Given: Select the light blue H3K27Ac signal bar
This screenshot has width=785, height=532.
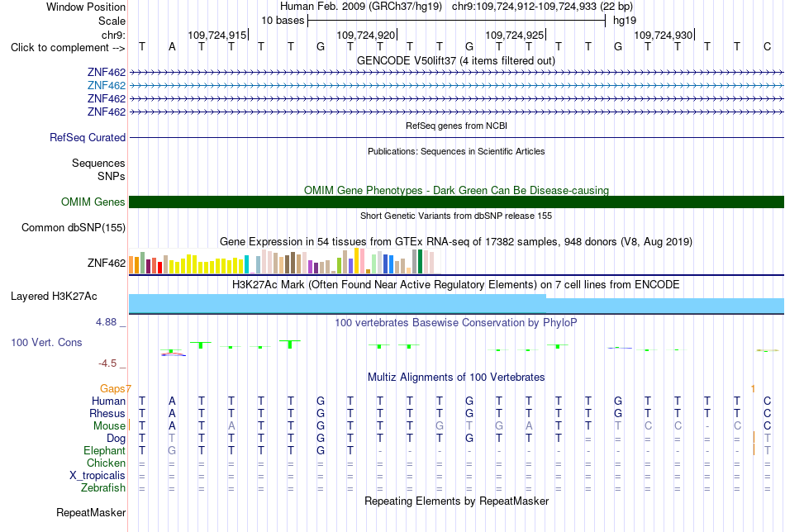Looking at the screenshot, I should tap(456, 304).
